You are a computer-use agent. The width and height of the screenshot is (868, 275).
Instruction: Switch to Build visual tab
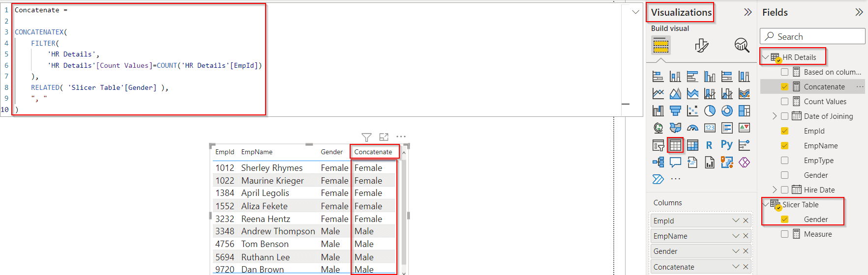(661, 46)
